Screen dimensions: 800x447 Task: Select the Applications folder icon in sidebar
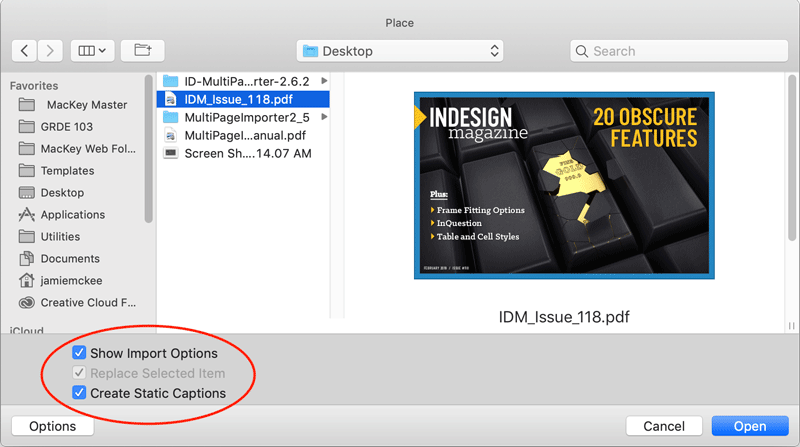click(26, 215)
